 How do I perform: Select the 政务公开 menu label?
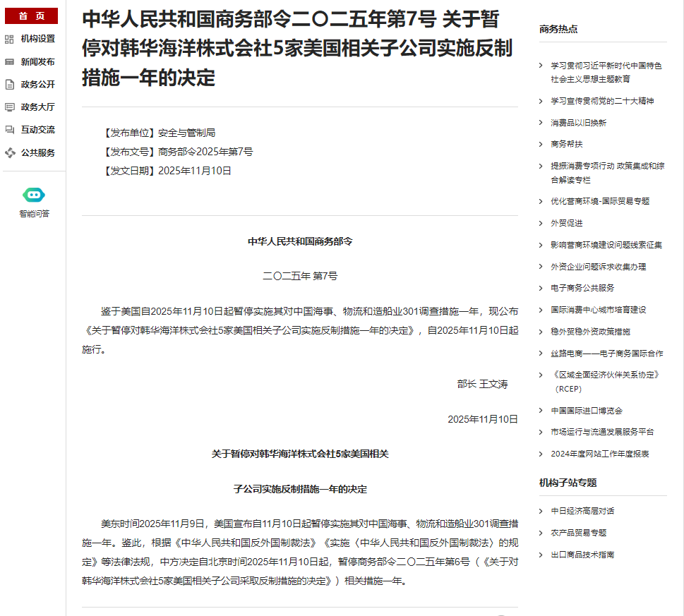point(37,85)
